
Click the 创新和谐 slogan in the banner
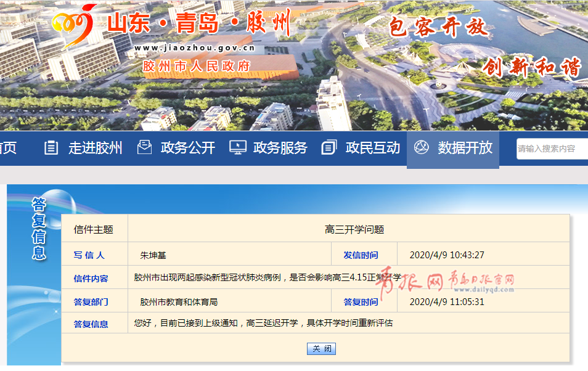point(532,68)
